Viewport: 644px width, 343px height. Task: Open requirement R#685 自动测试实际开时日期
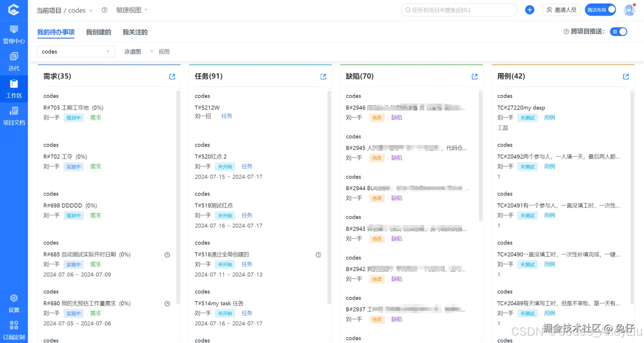[87, 255]
